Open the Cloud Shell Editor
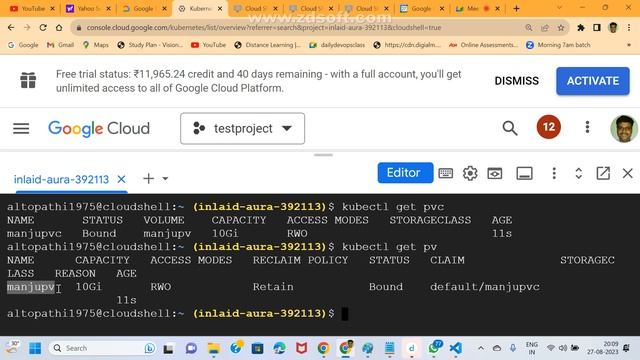 [x=405, y=173]
